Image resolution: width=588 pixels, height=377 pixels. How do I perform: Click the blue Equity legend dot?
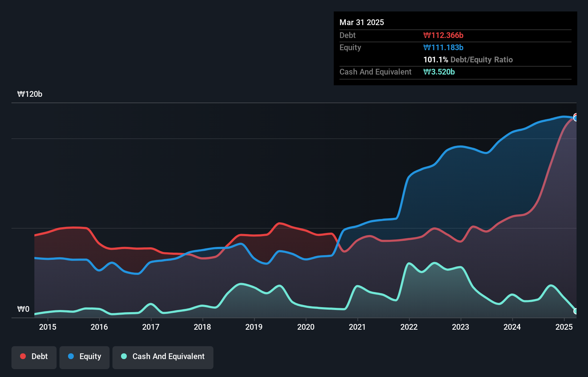click(71, 356)
